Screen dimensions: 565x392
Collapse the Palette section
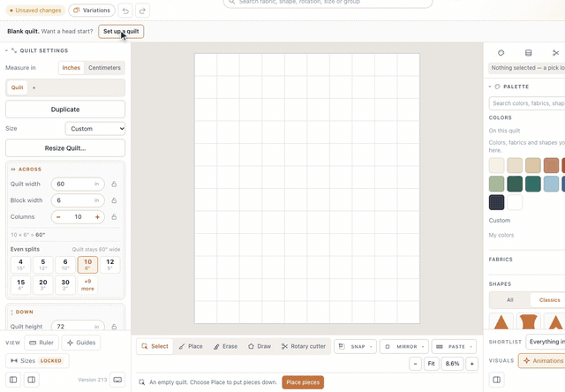pos(490,87)
